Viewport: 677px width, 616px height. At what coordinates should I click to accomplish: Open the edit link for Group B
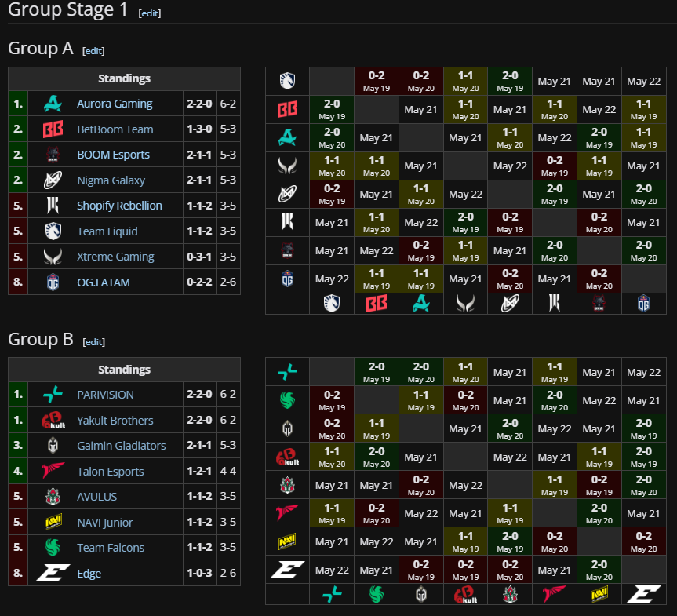(93, 342)
